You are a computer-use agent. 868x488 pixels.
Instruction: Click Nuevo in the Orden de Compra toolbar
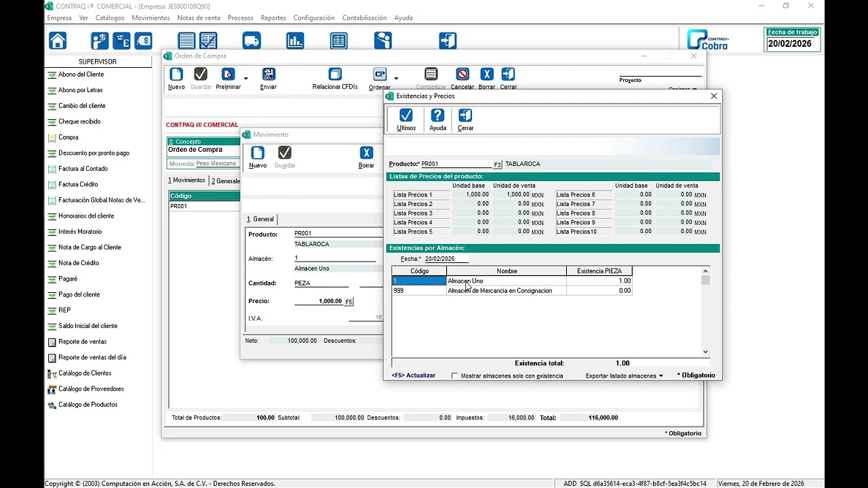176,79
